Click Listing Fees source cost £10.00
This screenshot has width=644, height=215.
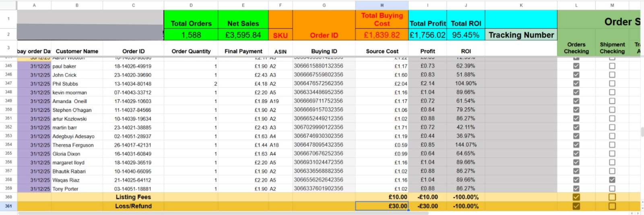[382, 197]
